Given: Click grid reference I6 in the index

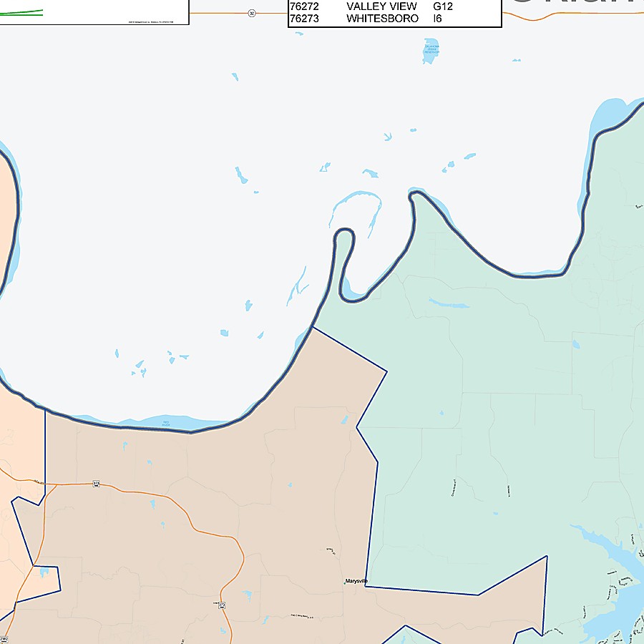Looking at the screenshot, I should click(438, 19).
